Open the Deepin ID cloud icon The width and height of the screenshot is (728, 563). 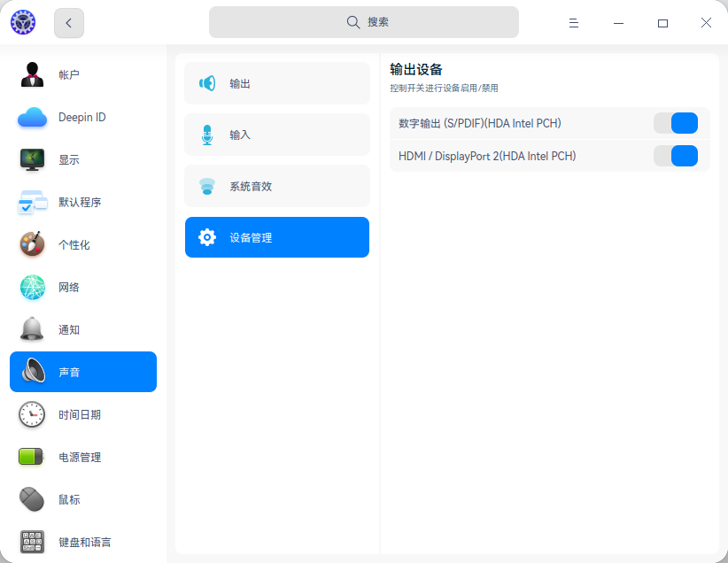click(x=32, y=117)
